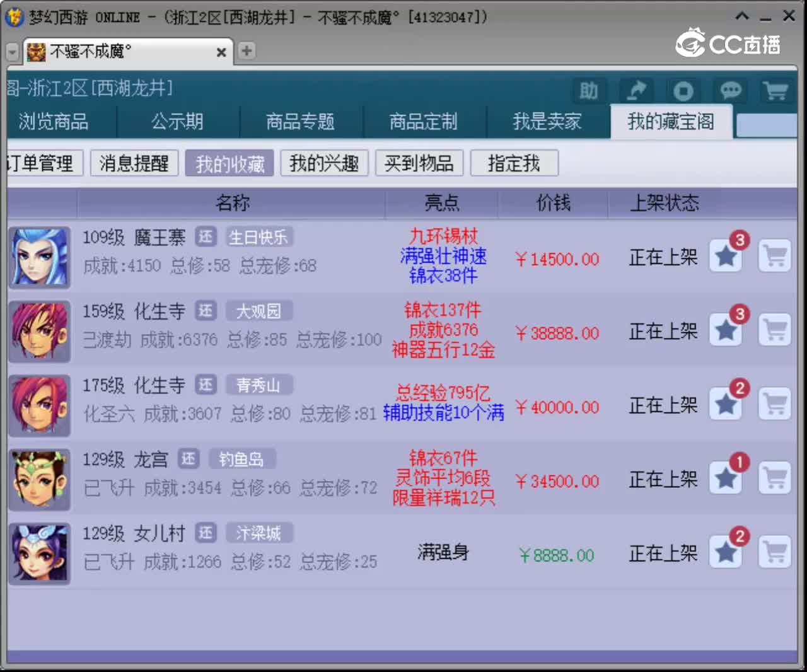Open 指定我 button

click(514, 163)
